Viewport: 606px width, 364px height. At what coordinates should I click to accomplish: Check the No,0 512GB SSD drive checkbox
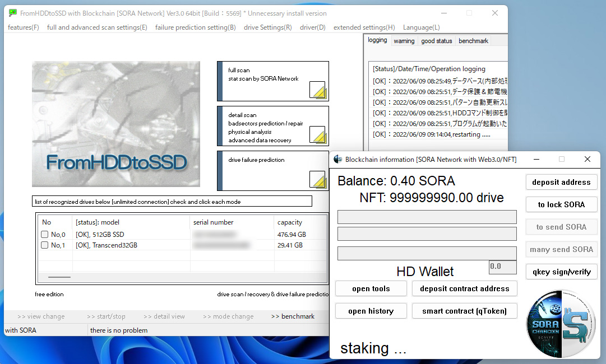pos(44,234)
